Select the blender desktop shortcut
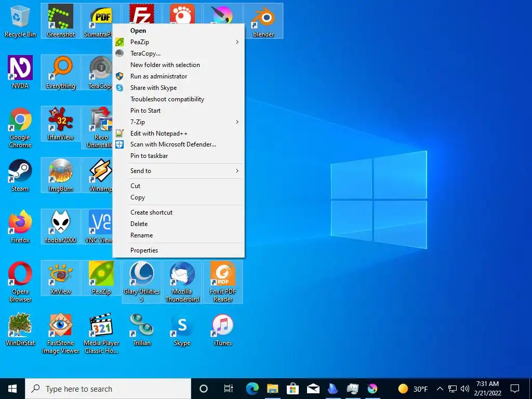 click(263, 21)
